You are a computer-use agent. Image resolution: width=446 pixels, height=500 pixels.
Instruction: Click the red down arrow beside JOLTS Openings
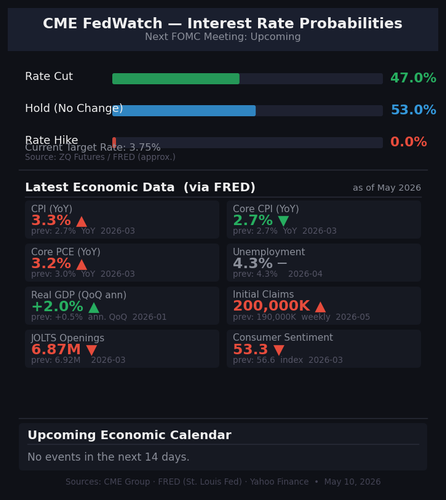click(91, 350)
